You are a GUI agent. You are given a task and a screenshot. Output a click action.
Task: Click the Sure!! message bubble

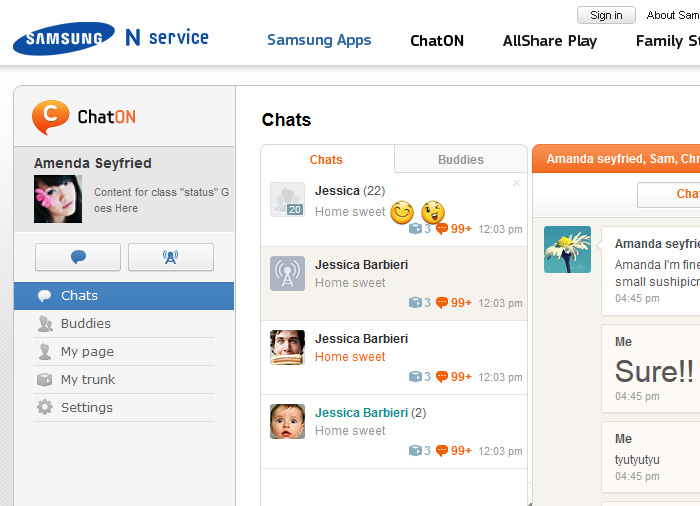point(652,368)
